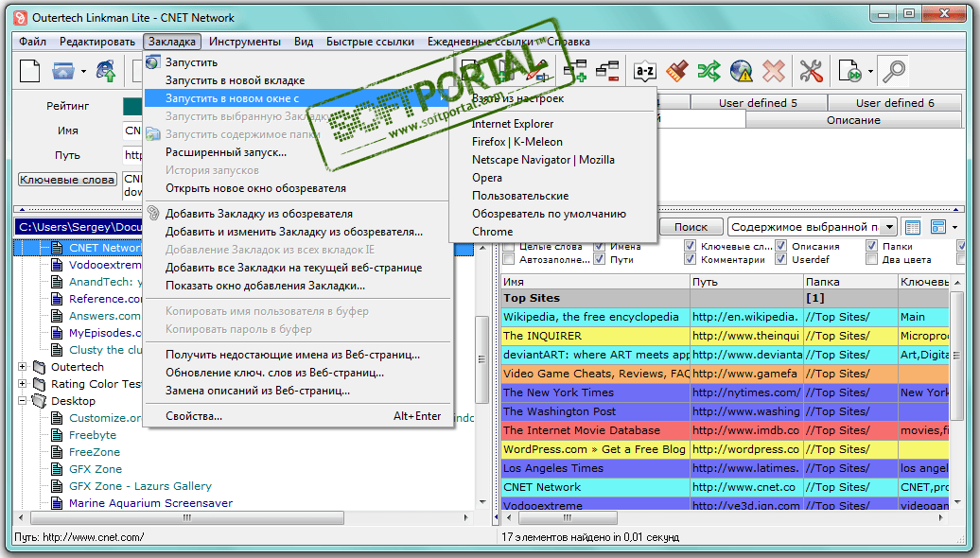The height and width of the screenshot is (558, 980).
Task: Uncheck the Userdef checkbox
Action: point(780,259)
